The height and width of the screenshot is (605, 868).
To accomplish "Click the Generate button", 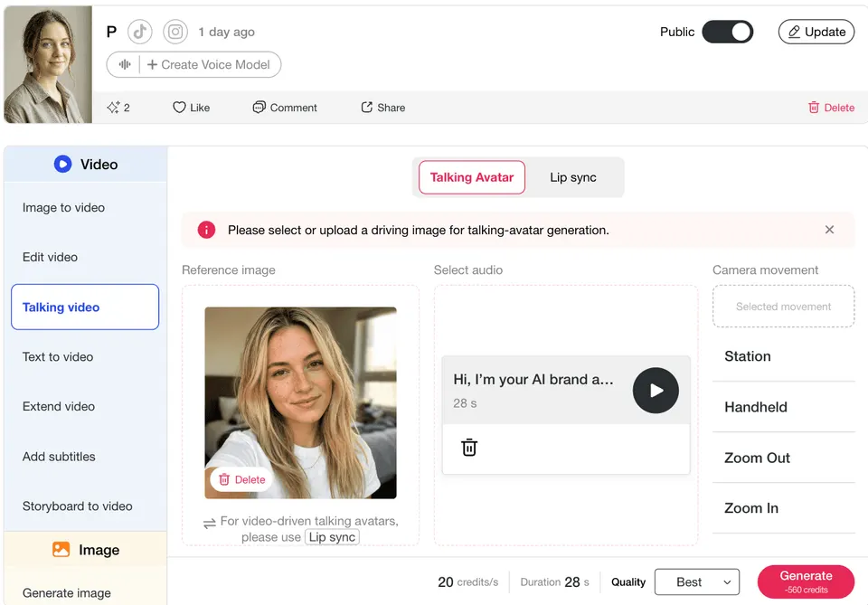I will (806, 581).
